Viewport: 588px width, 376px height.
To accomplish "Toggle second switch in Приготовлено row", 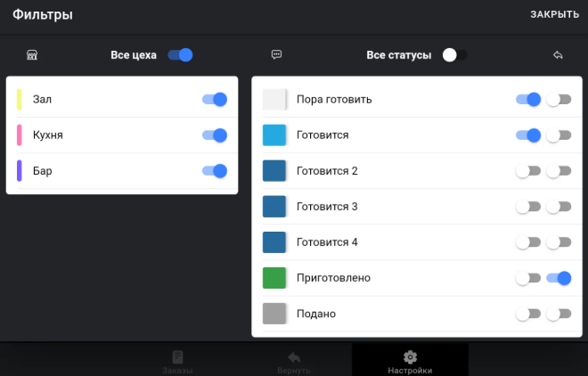I will [x=559, y=278].
